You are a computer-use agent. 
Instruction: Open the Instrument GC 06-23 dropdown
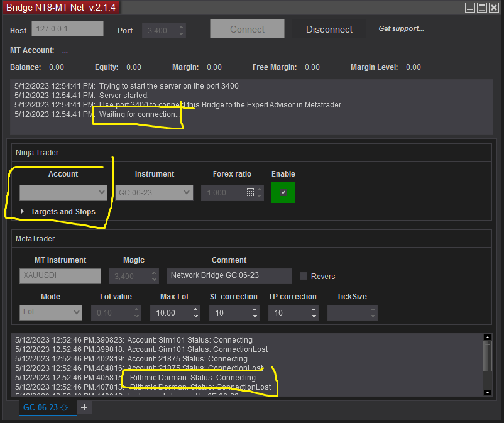(x=155, y=192)
